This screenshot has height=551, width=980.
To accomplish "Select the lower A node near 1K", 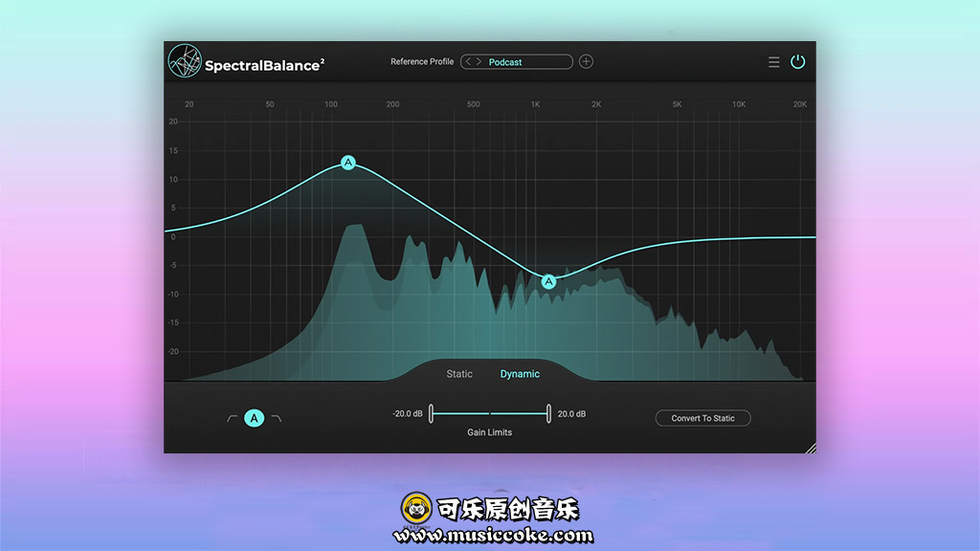I will (548, 281).
